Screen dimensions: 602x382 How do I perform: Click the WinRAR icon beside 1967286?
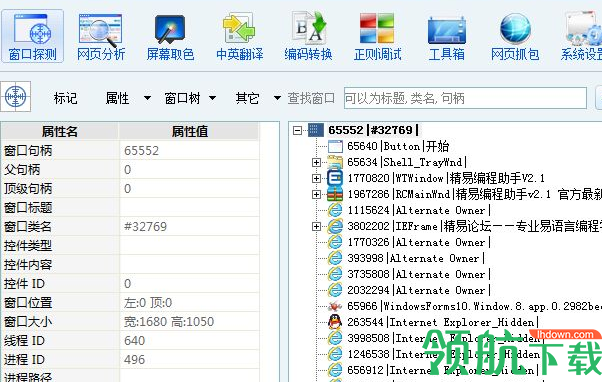click(x=335, y=195)
